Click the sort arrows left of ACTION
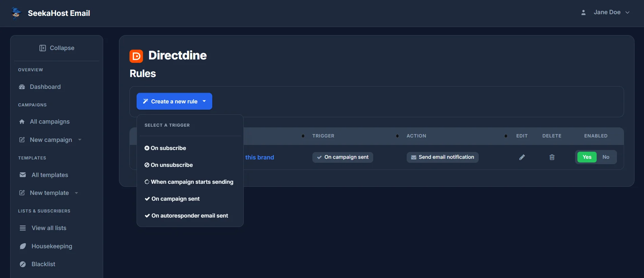This screenshot has height=278, width=644. 397,136
